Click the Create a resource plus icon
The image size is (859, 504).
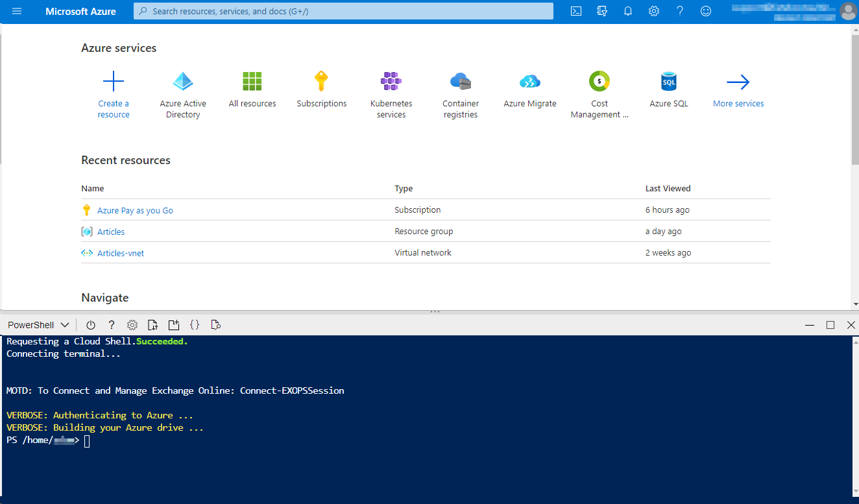(x=114, y=82)
